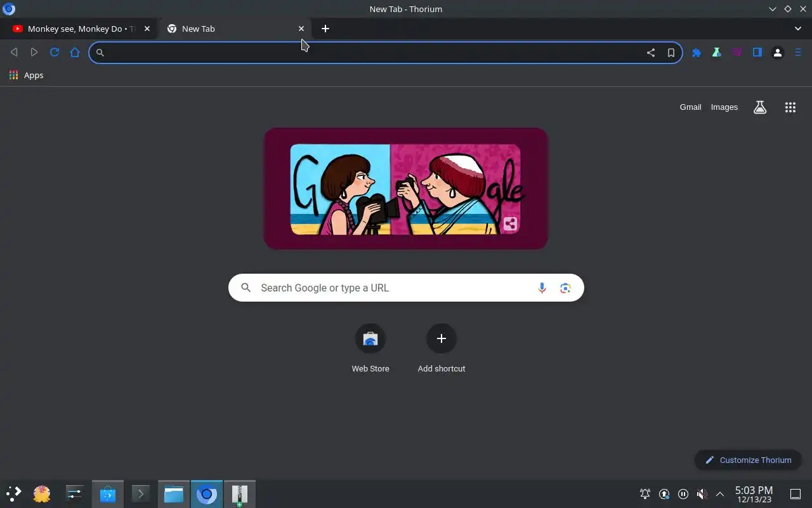The image size is (812, 508).
Task: Open the notifications bell in system tray
Action: [645, 494]
